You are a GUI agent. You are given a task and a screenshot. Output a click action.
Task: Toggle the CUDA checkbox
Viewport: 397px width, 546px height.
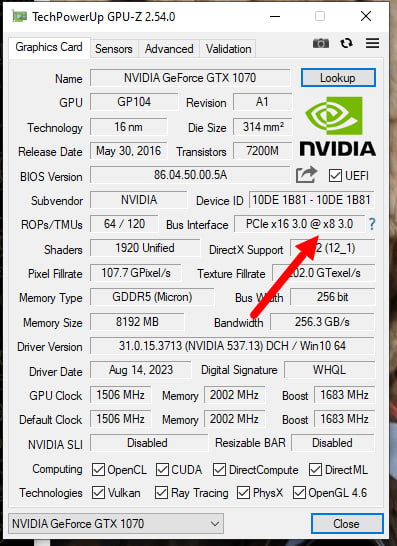[162, 469]
